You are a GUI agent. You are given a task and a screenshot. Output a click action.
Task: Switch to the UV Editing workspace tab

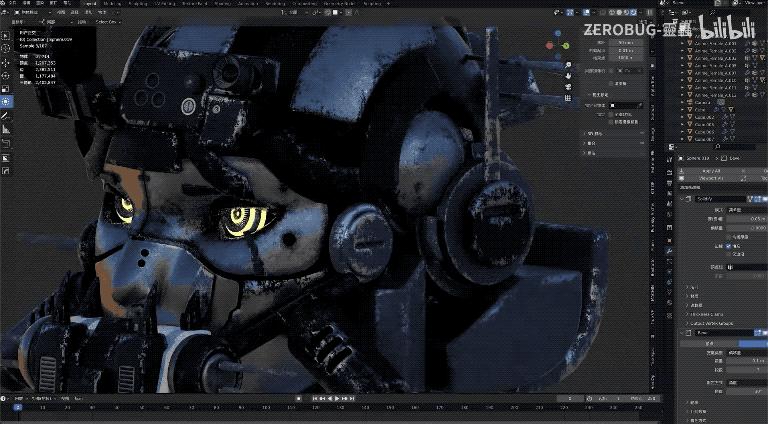pyautogui.click(x=164, y=3)
